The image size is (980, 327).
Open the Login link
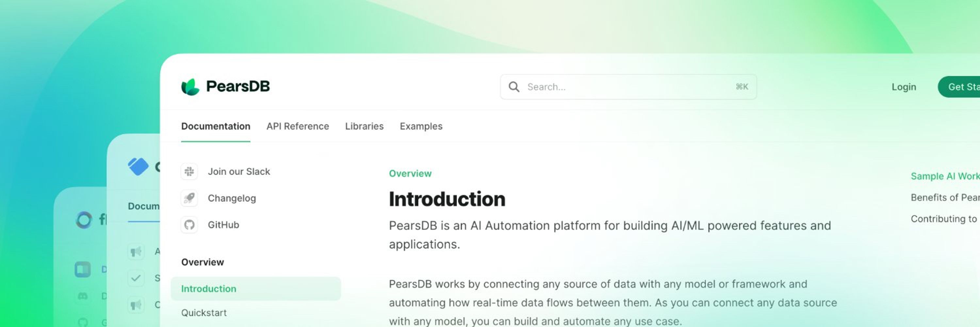904,87
